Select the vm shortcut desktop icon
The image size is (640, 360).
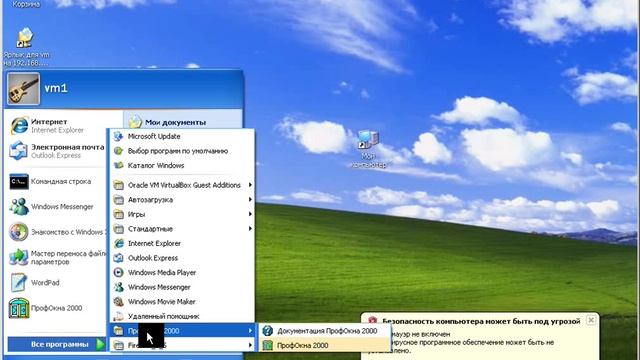click(25, 47)
